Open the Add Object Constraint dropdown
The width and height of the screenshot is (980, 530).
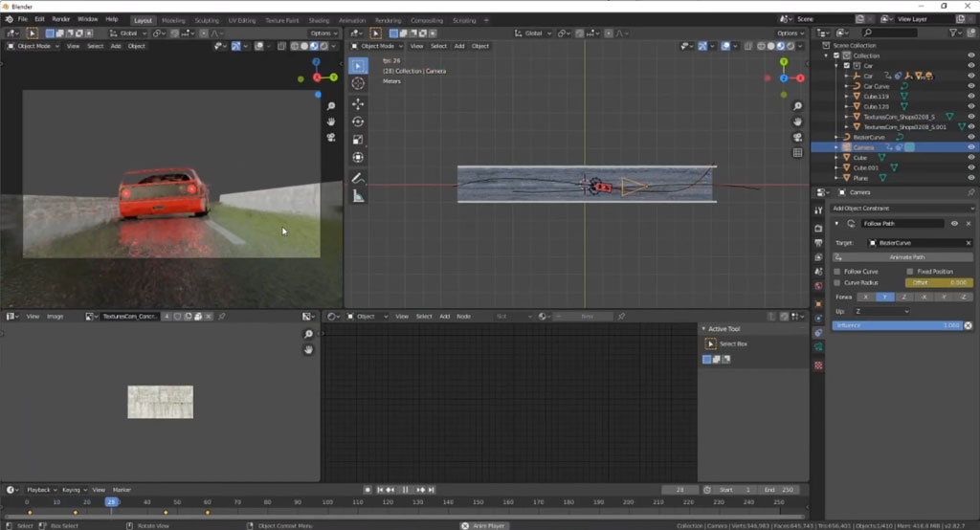click(x=902, y=209)
